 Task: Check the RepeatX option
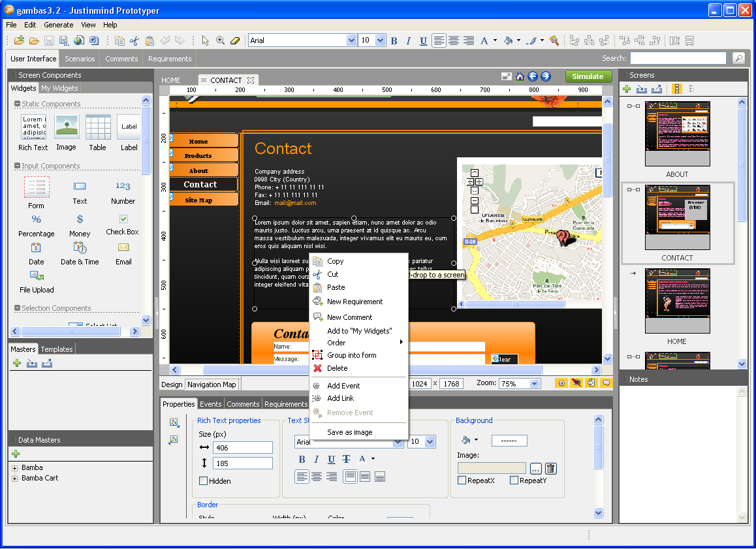click(462, 480)
